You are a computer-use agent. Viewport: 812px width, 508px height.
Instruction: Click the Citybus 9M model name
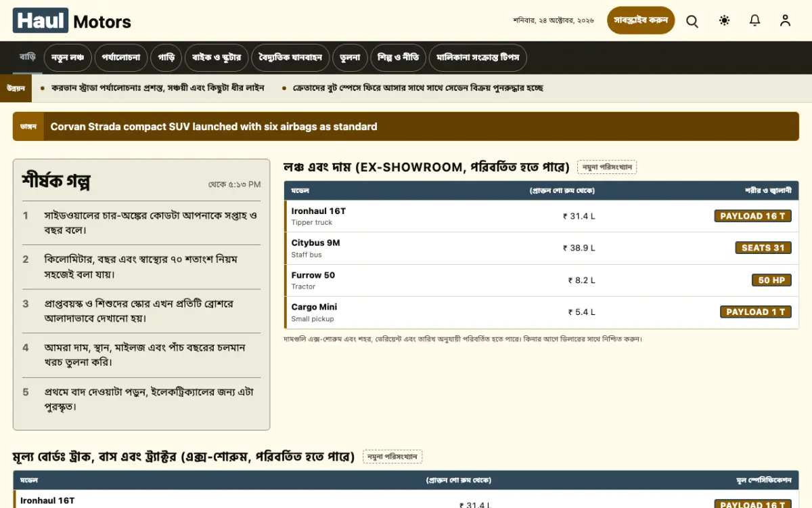click(316, 243)
